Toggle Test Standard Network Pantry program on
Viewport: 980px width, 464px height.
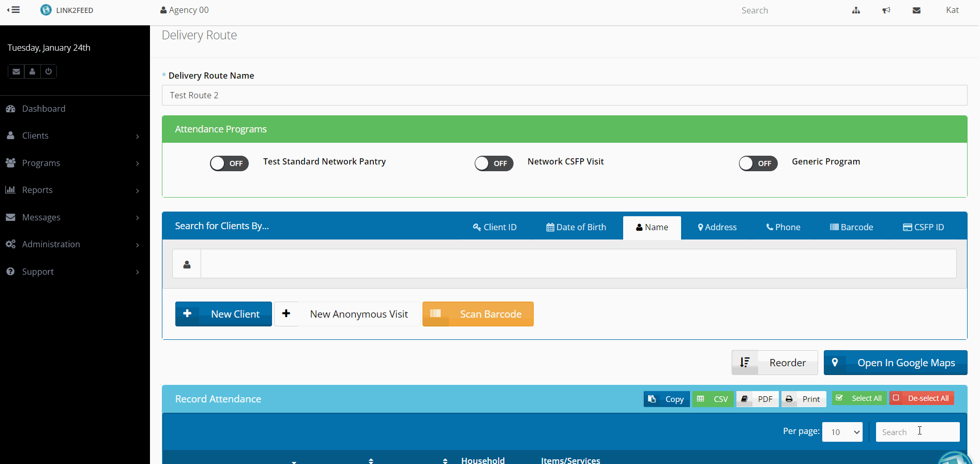(x=229, y=163)
